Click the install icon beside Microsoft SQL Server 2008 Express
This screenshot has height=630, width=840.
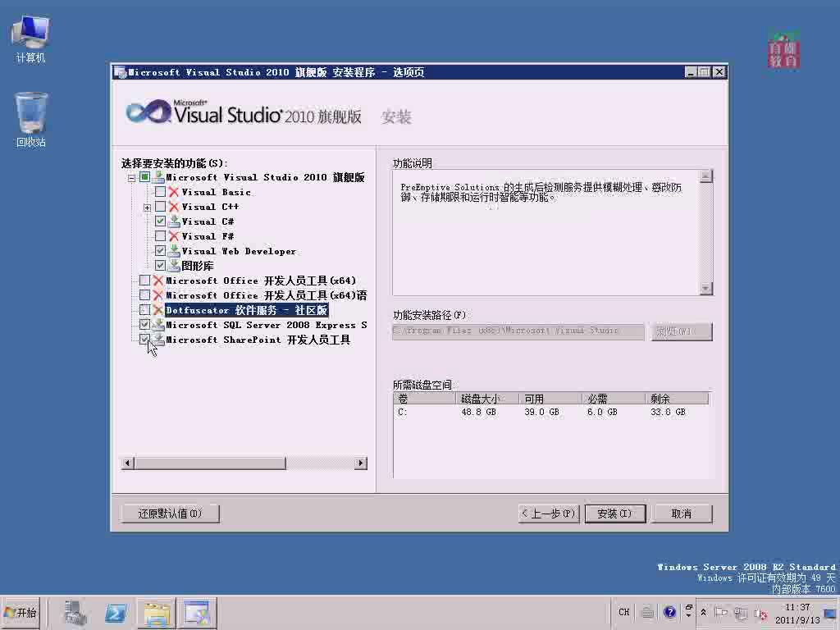[158, 325]
